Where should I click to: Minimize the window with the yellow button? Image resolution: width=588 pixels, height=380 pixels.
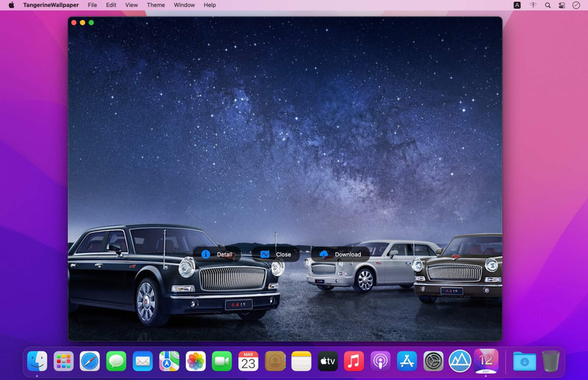pos(82,23)
